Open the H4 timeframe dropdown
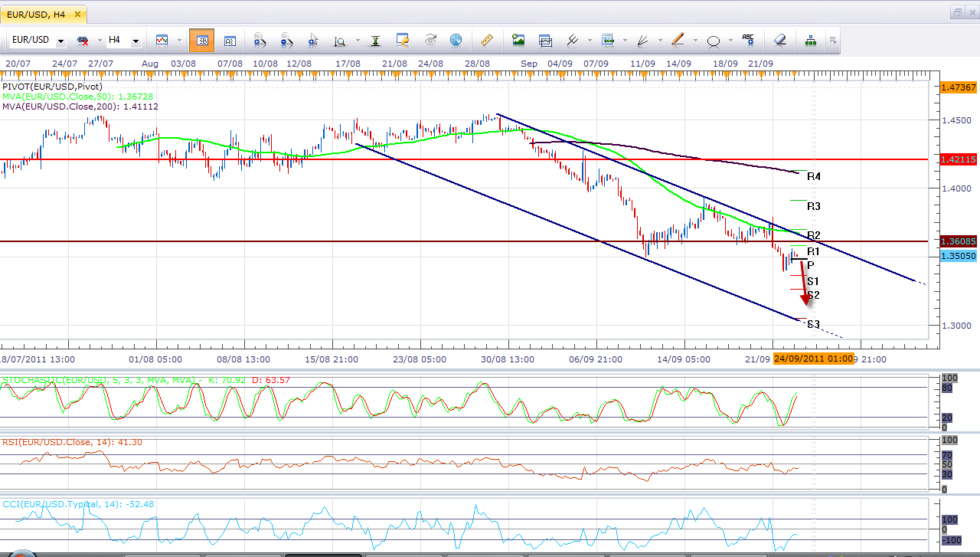Image resolution: width=980 pixels, height=557 pixels. tap(136, 41)
